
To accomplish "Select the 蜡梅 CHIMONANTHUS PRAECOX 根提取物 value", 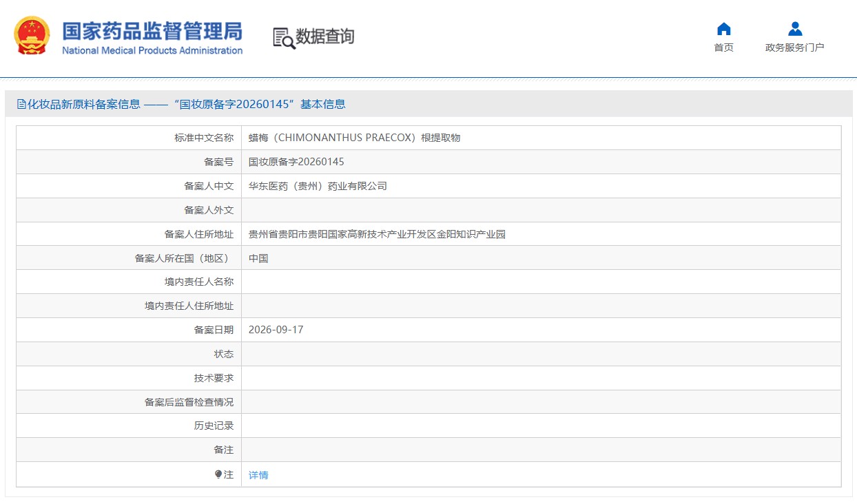I will coord(354,138).
